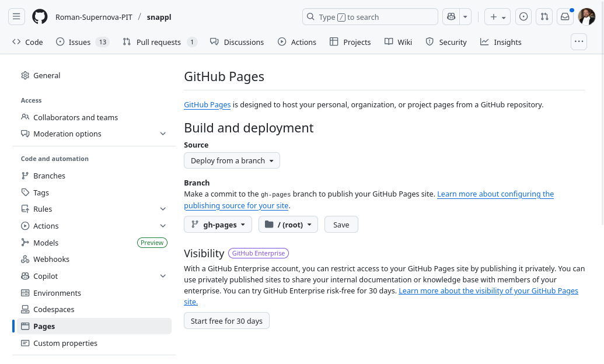Open Collaborators and teams settings
Viewport: 604px width, 364px height.
pos(94,117)
